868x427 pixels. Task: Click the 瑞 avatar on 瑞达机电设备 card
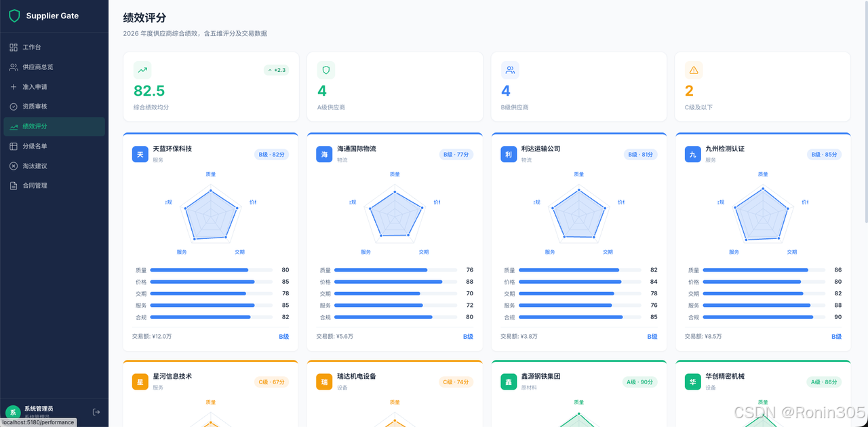point(324,382)
